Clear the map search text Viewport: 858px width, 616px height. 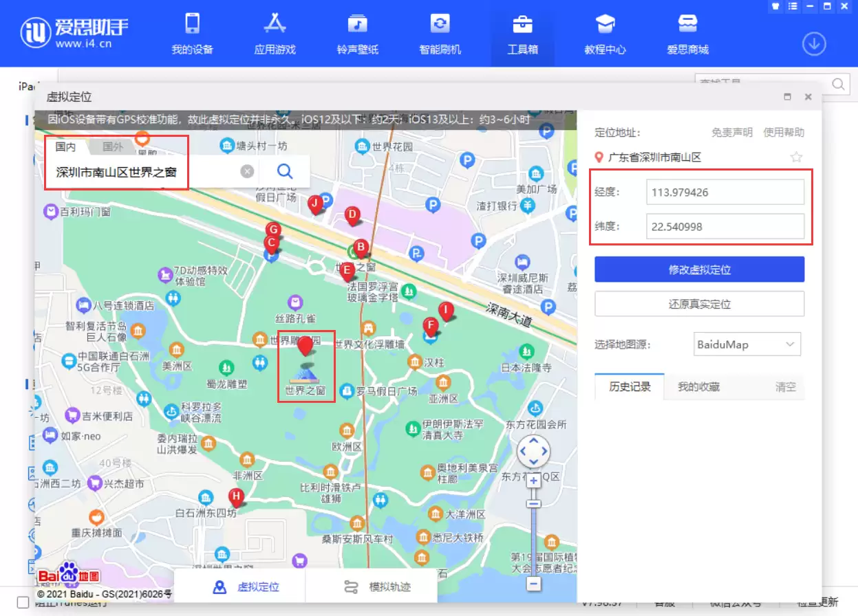247,171
